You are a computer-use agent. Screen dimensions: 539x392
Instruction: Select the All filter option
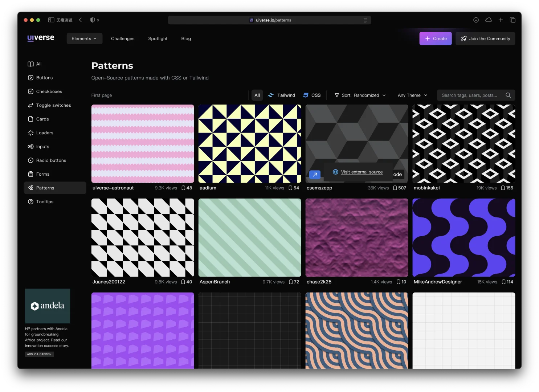coord(257,95)
